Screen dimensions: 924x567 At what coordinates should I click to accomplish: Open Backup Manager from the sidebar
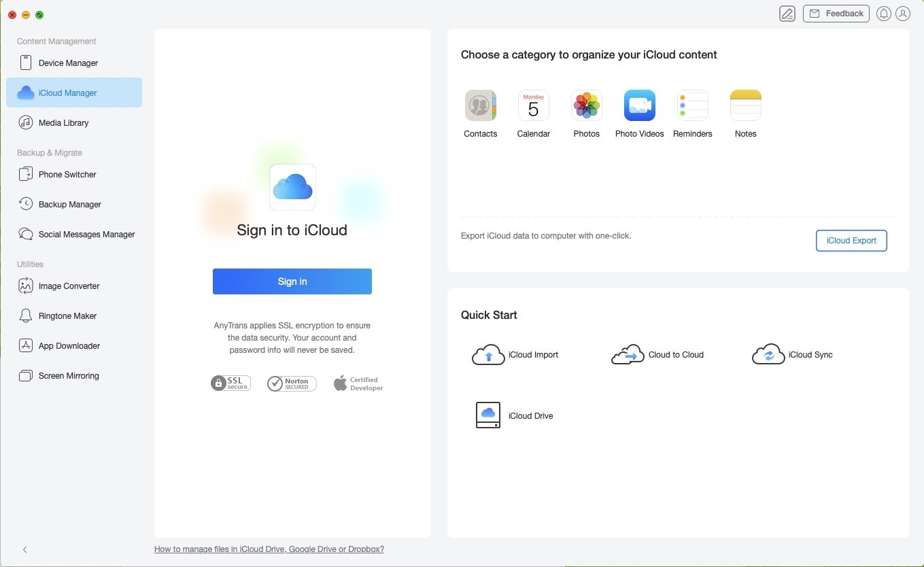click(74, 205)
